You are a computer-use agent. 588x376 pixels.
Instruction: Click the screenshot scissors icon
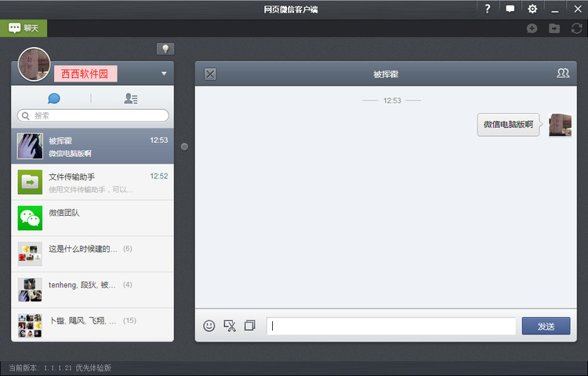[x=230, y=326]
